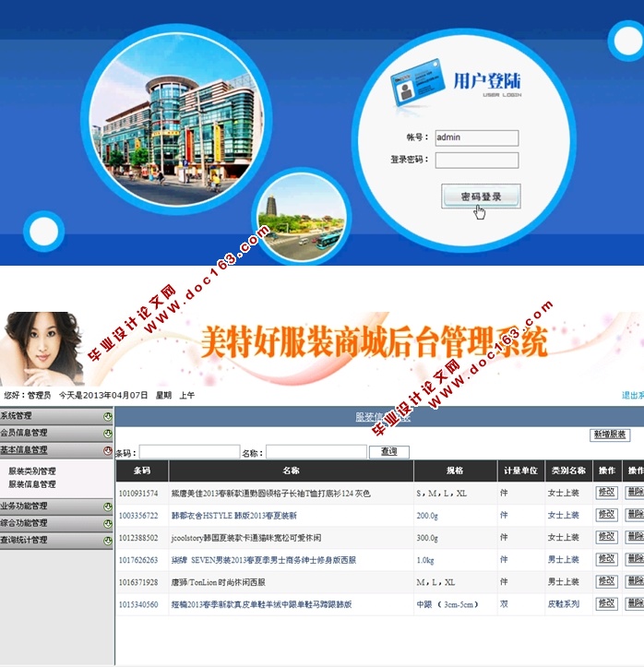Click the 退出 logout link
Screen dimensions: 644x667
(633, 395)
